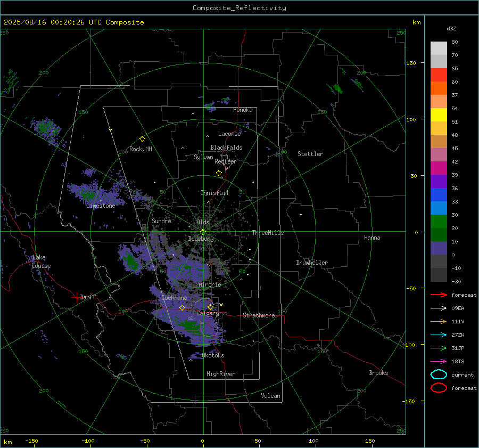This screenshot has height=448, width=479.
Task: Click the red forecast arrow in legend
Action: pos(439,295)
